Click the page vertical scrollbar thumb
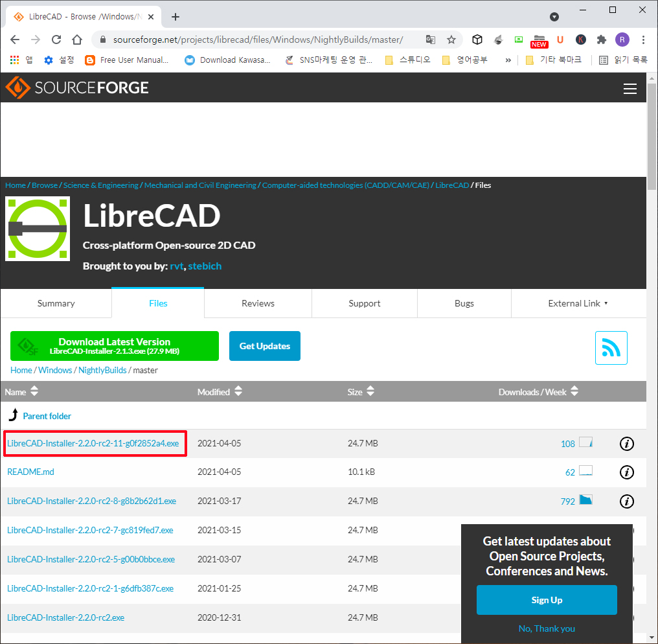The height and width of the screenshot is (644, 658). (x=652, y=137)
